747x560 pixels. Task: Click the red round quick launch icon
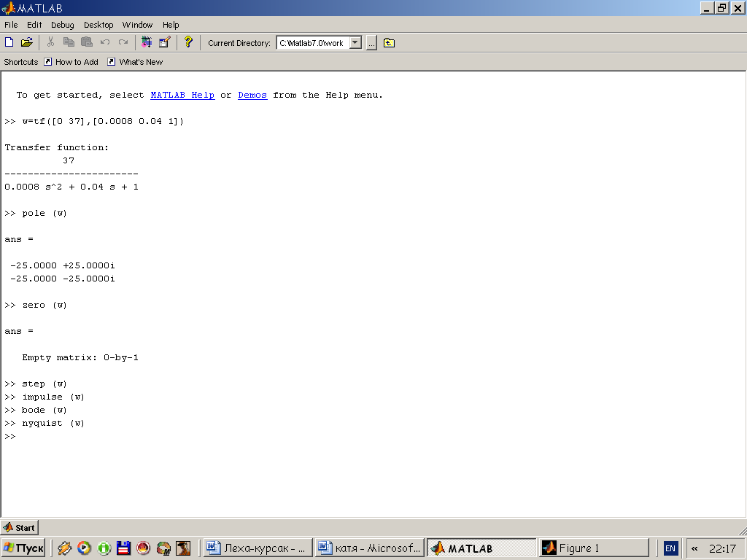pyautogui.click(x=143, y=548)
